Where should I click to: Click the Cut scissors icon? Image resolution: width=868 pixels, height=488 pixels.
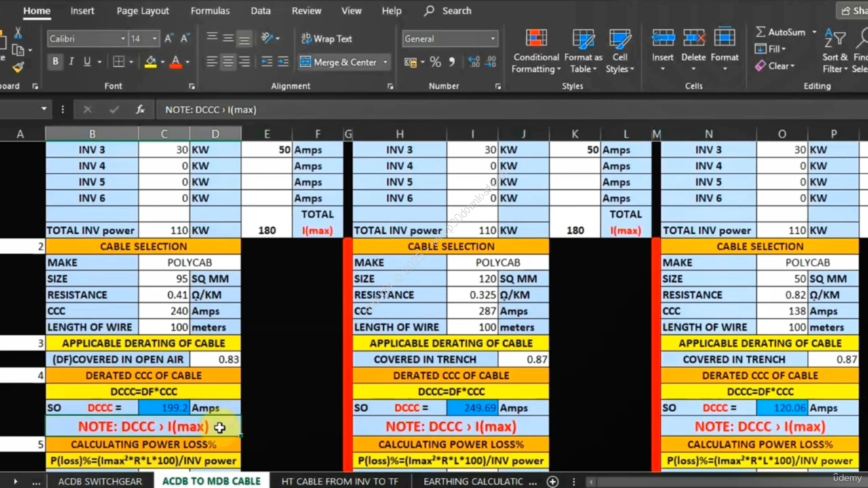point(18,33)
